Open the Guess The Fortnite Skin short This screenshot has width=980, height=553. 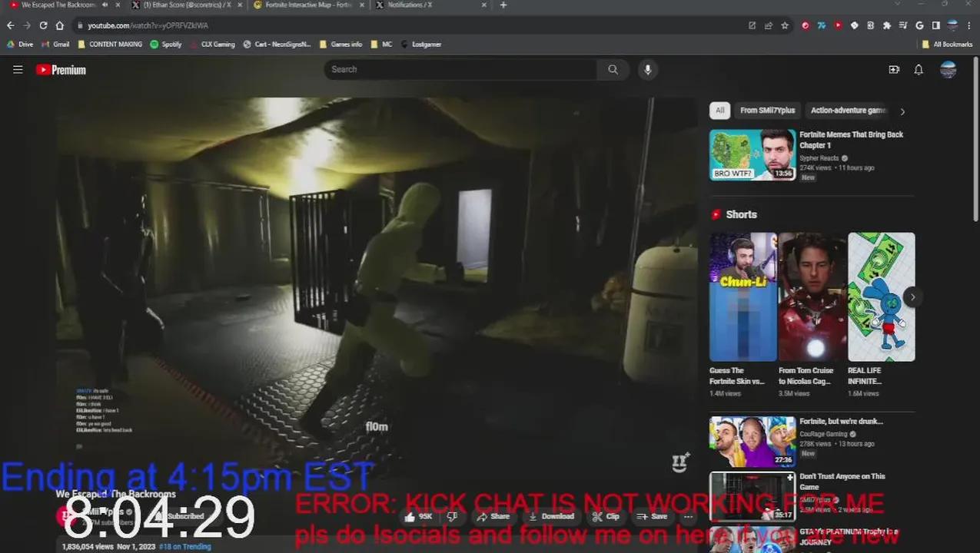click(743, 297)
